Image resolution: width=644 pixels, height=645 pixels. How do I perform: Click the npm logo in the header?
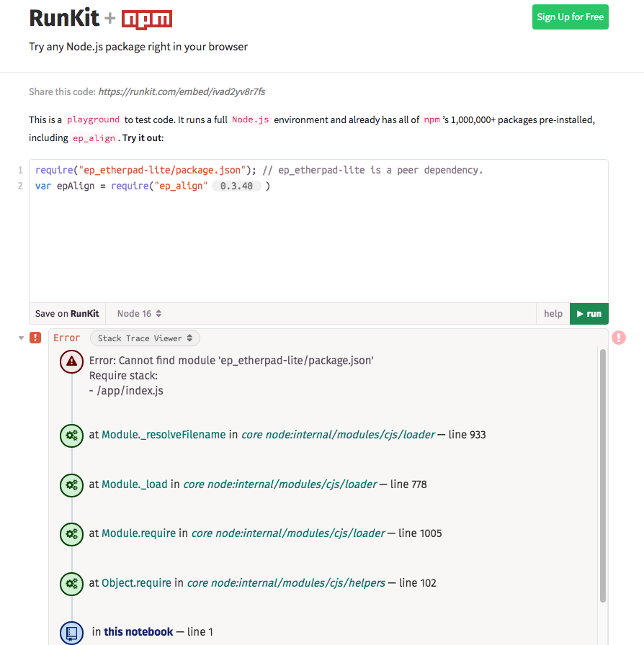tap(148, 19)
